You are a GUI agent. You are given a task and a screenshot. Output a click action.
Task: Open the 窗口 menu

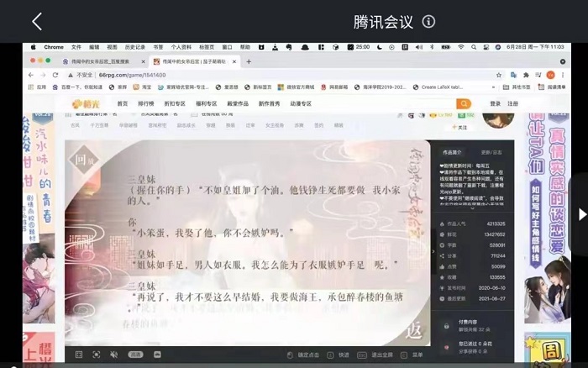click(x=228, y=47)
